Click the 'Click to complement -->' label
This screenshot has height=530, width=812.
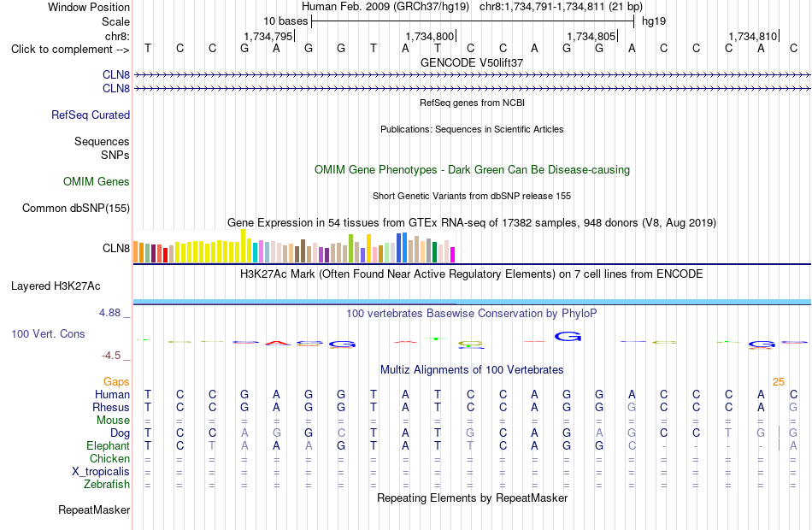70,50
